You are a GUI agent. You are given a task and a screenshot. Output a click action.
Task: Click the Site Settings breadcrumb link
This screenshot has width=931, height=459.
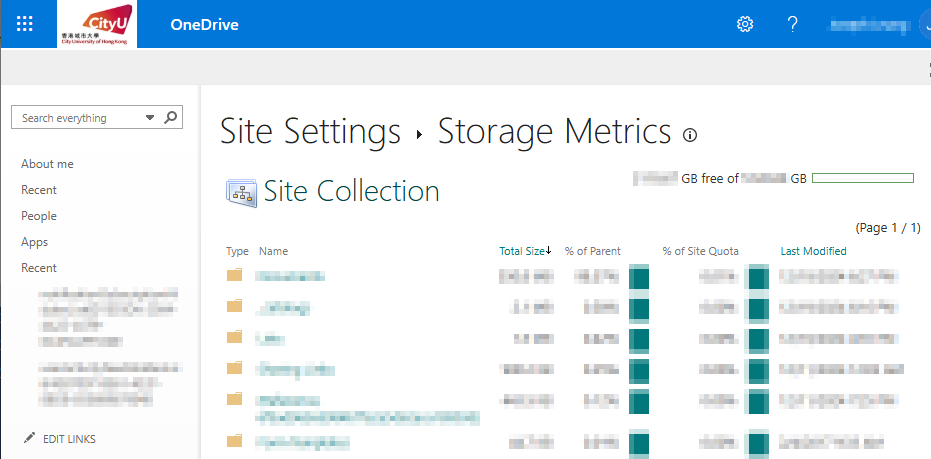click(x=309, y=132)
